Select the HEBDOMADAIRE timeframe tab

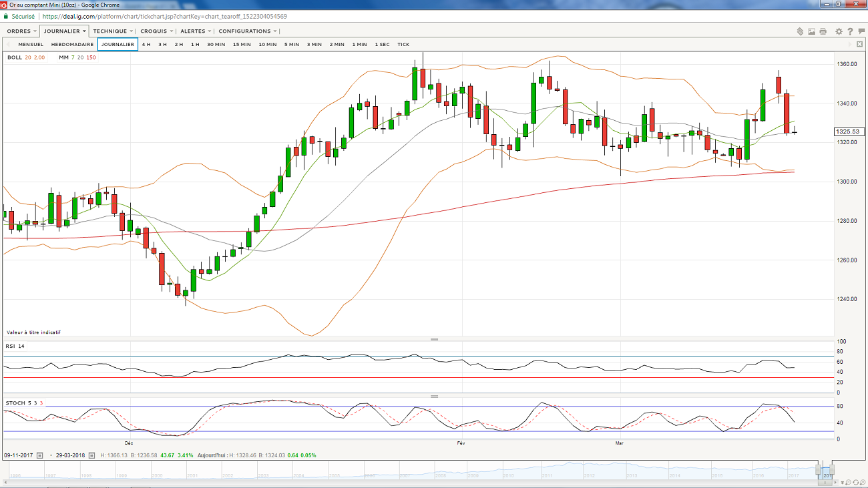[72, 45]
